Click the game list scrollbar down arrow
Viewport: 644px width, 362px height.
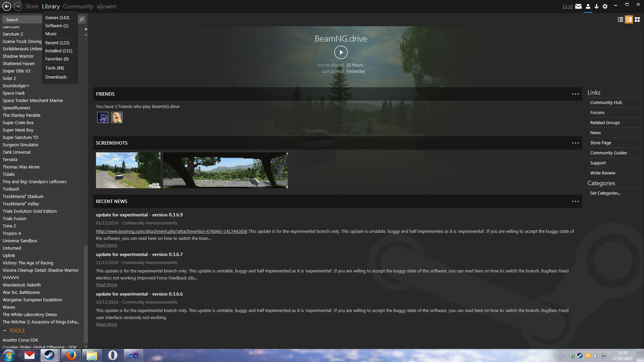pos(86,347)
